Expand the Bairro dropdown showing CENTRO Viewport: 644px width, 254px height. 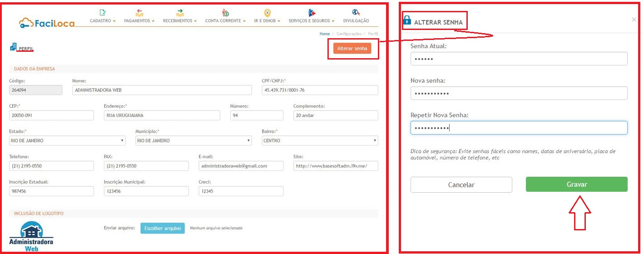(320, 141)
